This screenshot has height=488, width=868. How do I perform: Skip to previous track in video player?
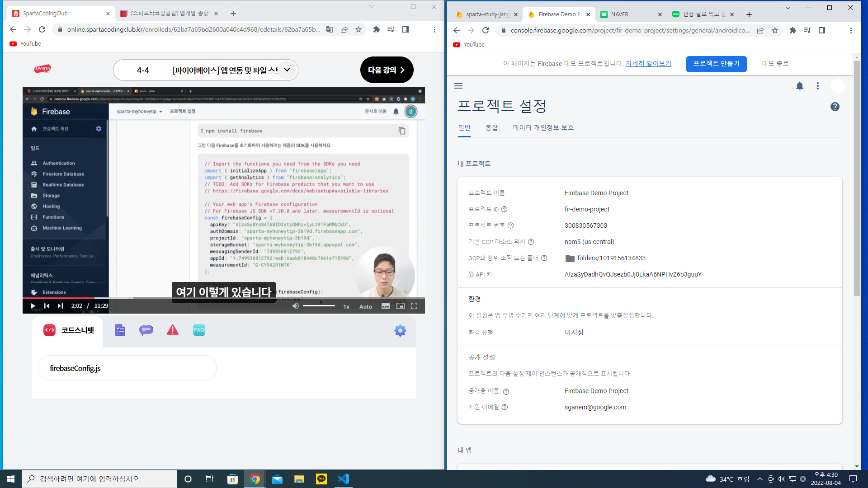(47, 306)
